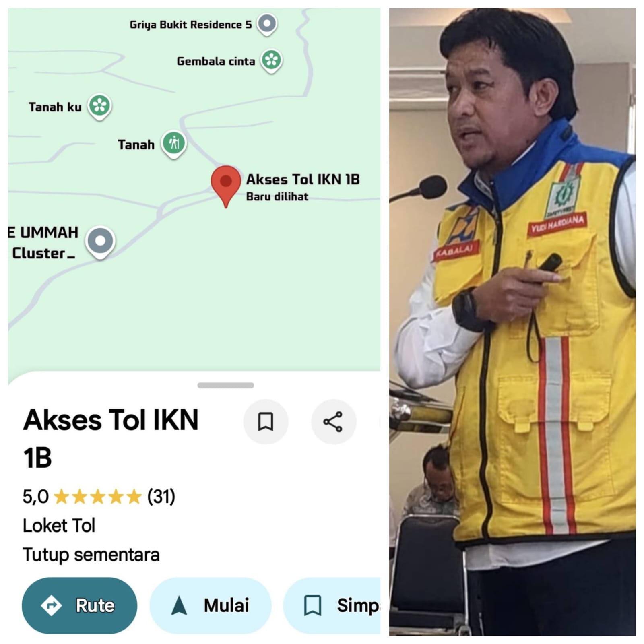Screen dimensions: 644x644
Task: Select the Tanah hiking marker icon
Action: 174,144
